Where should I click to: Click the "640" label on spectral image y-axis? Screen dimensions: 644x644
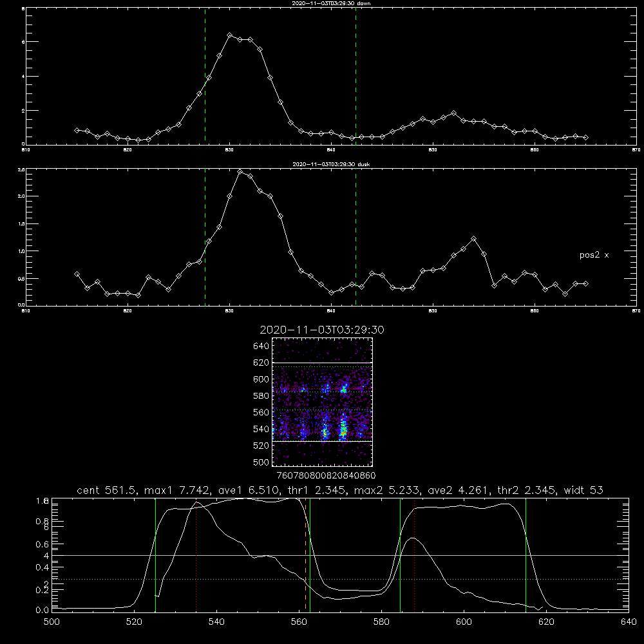click(261, 346)
